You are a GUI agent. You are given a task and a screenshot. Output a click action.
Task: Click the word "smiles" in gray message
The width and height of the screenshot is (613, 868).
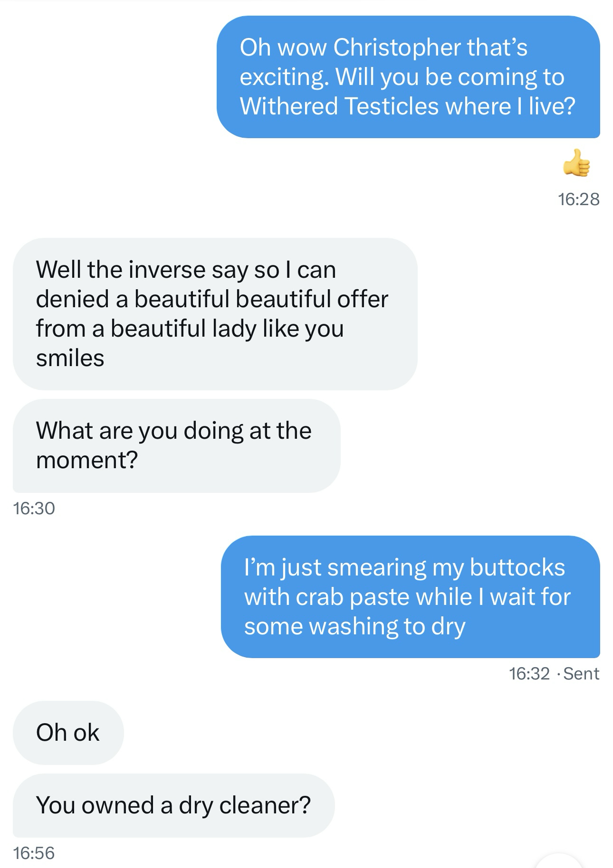[x=70, y=358]
